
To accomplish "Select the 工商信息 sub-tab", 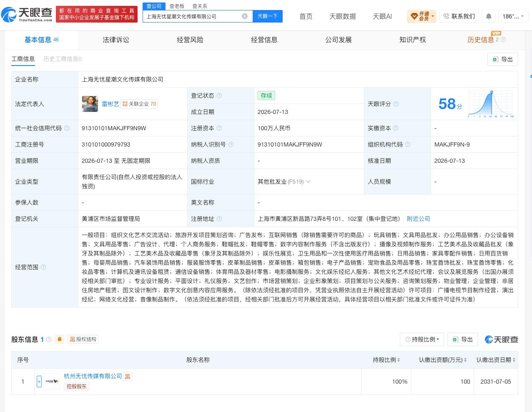I will click(x=23, y=59).
